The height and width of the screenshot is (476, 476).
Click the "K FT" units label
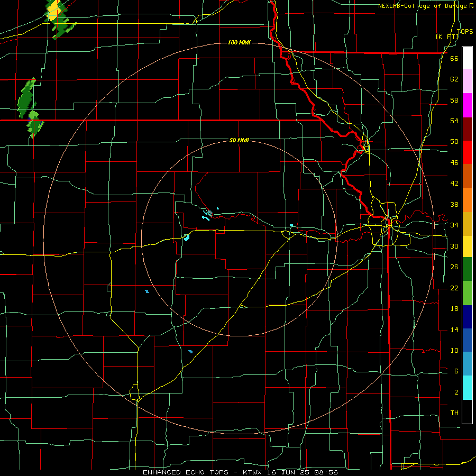click(x=447, y=36)
